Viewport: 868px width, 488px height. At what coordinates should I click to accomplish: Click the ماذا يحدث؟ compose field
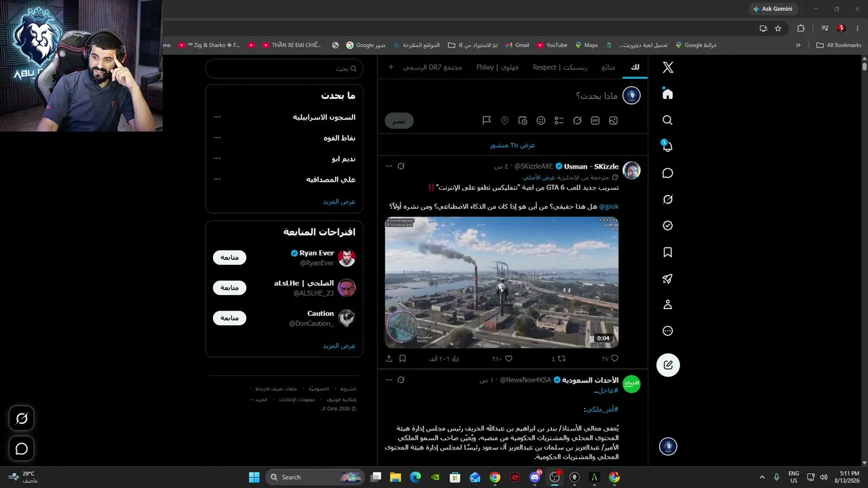tap(596, 96)
